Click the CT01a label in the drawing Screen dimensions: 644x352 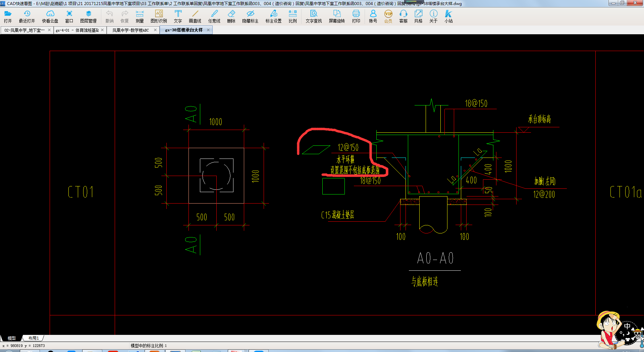point(626,192)
